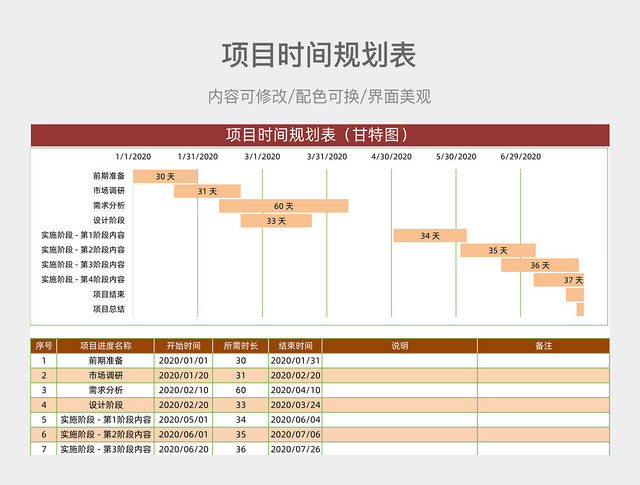Select end date cell 2020/04/10
This screenshot has width=640, height=485.
pyautogui.click(x=295, y=390)
